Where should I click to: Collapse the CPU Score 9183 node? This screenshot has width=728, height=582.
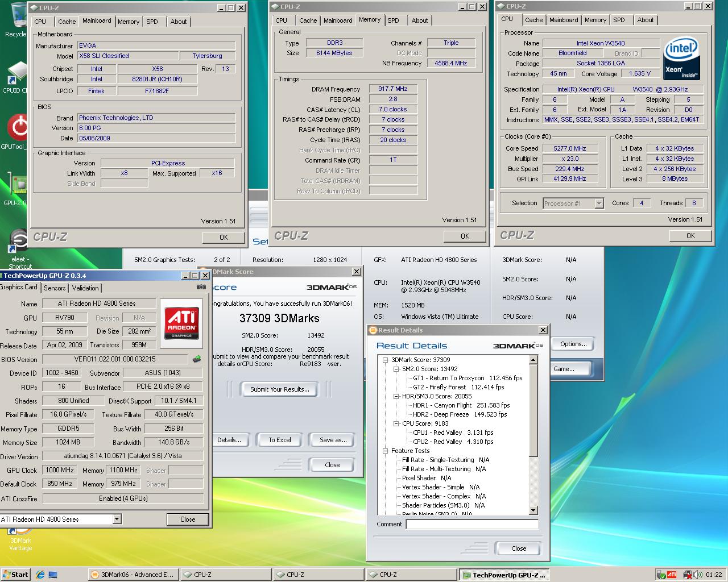396,423
